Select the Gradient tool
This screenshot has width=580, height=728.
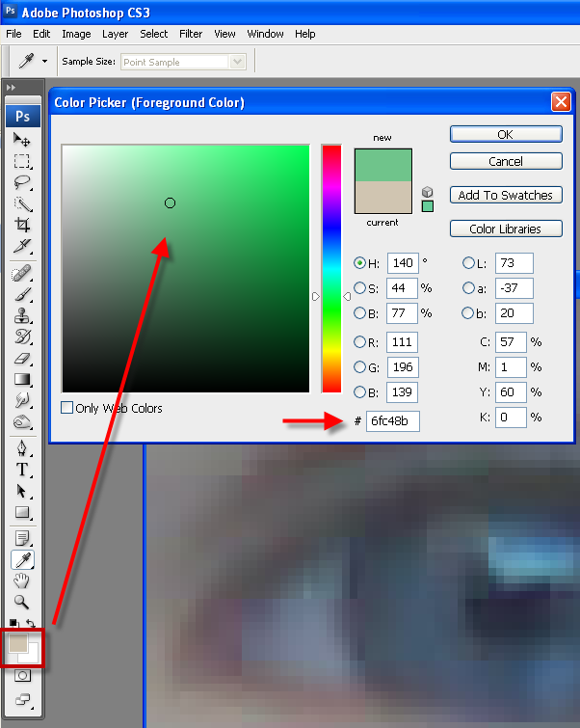point(22,379)
